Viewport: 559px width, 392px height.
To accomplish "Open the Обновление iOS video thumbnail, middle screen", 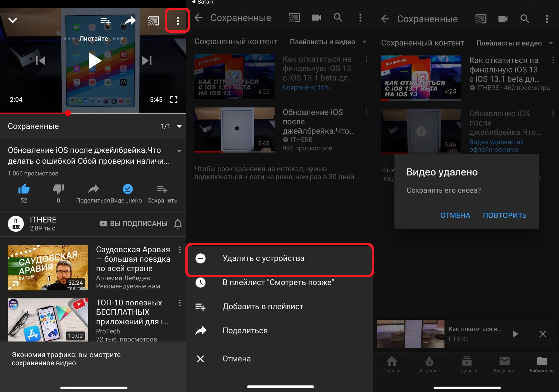I will tap(234, 130).
